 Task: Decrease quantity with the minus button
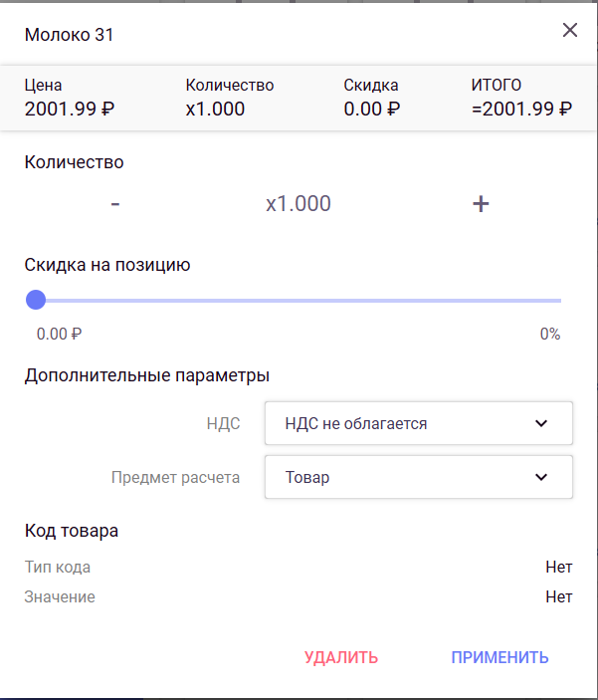[115, 204]
